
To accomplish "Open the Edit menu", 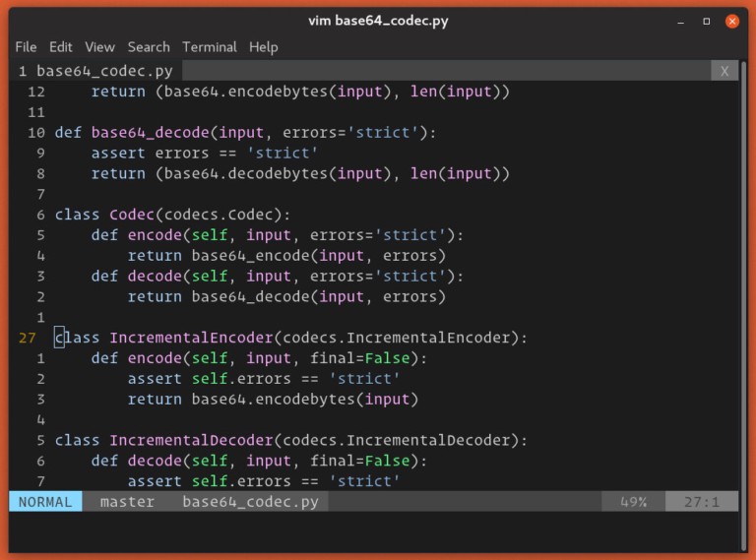I will point(61,46).
